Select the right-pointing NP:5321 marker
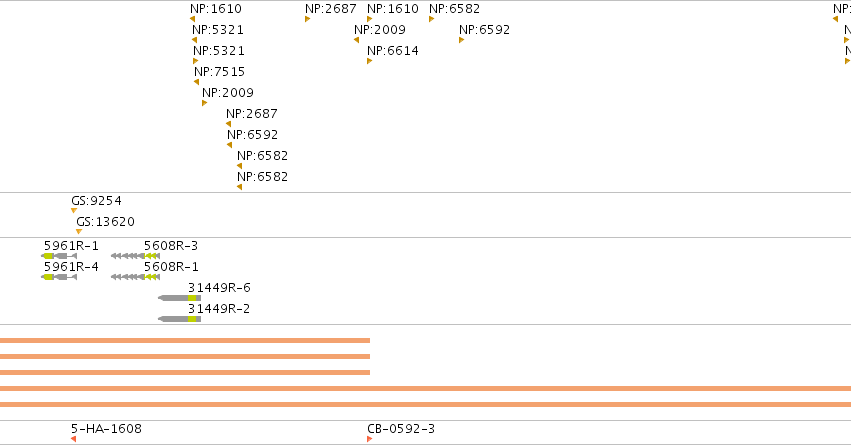 point(196,61)
